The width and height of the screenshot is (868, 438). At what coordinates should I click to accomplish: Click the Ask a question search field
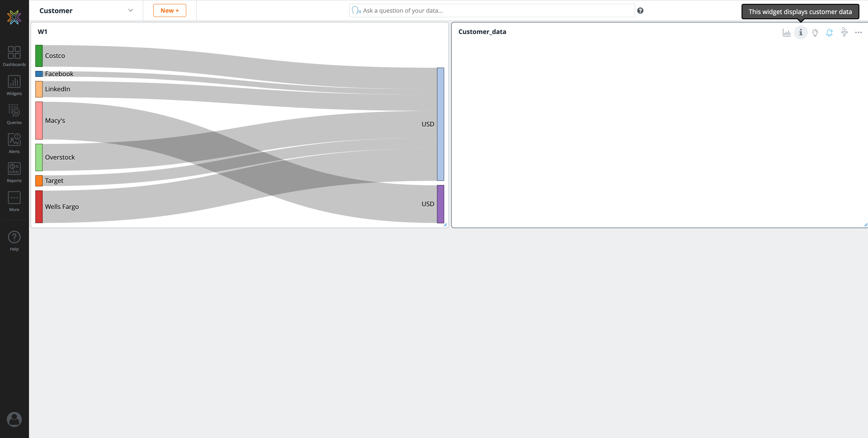[x=492, y=10]
